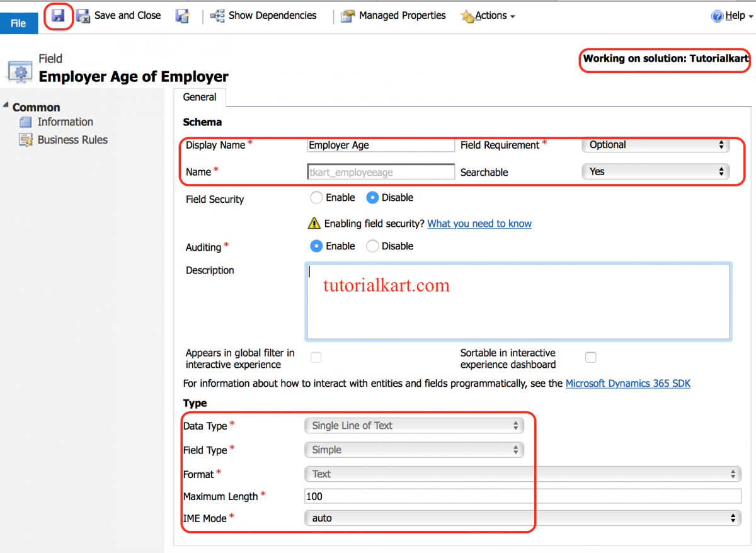Open Show Dependencies
The image size is (756, 553).
click(x=217, y=16)
